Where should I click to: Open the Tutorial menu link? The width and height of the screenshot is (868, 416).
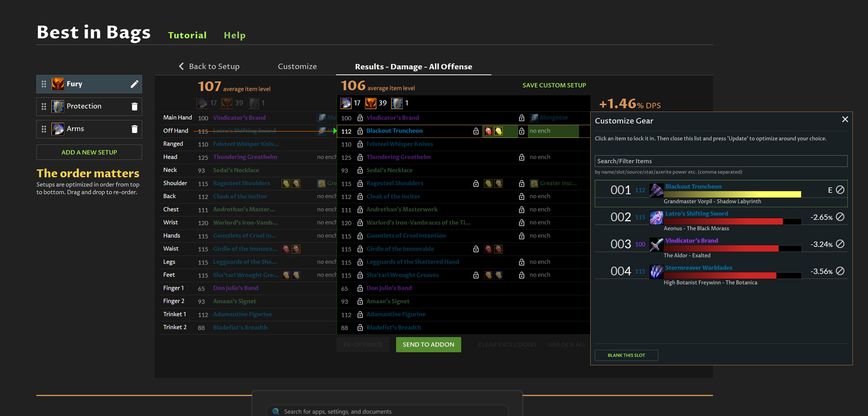[187, 35]
